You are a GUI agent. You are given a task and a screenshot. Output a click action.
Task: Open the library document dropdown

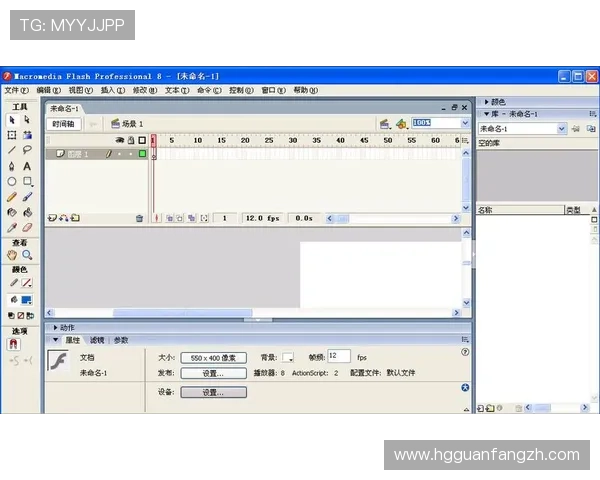coord(561,129)
